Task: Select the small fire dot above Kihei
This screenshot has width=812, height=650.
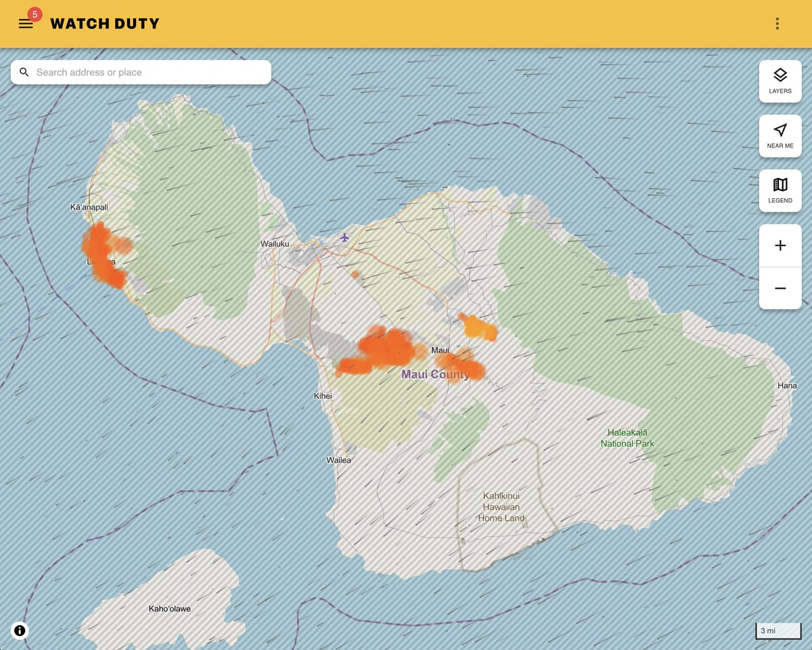Action: coord(354,273)
